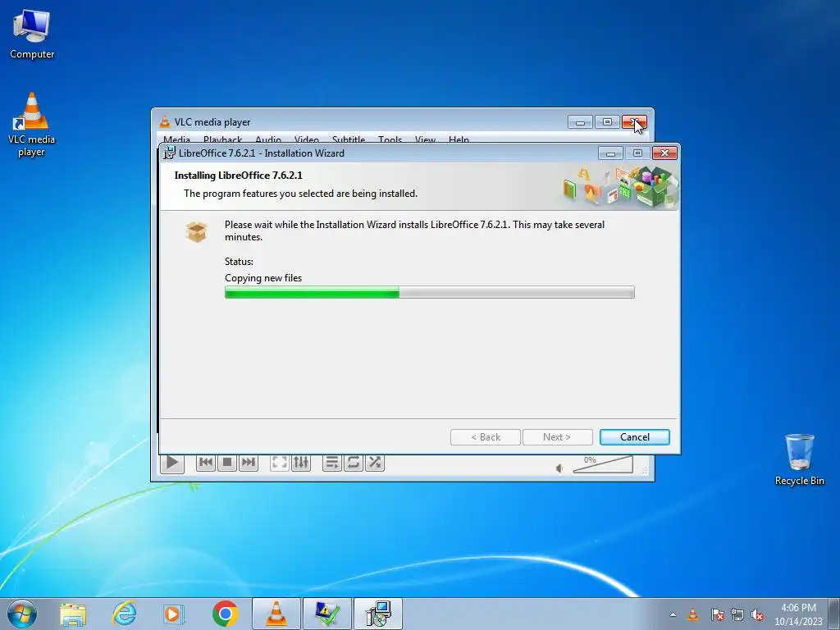Viewport: 840px width, 630px height.
Task: Open the Tools menu in VLC
Action: click(x=390, y=139)
